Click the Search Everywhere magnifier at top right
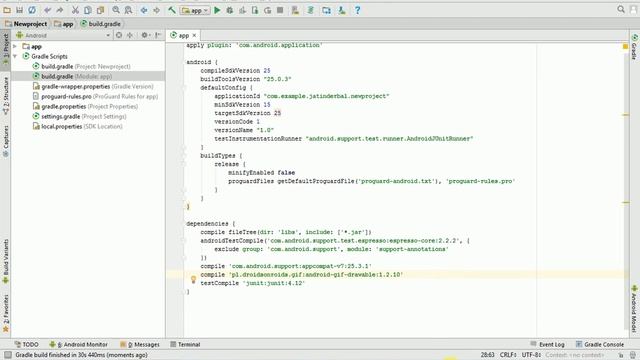The height and width of the screenshot is (360, 640). pyautogui.click(x=621, y=9)
